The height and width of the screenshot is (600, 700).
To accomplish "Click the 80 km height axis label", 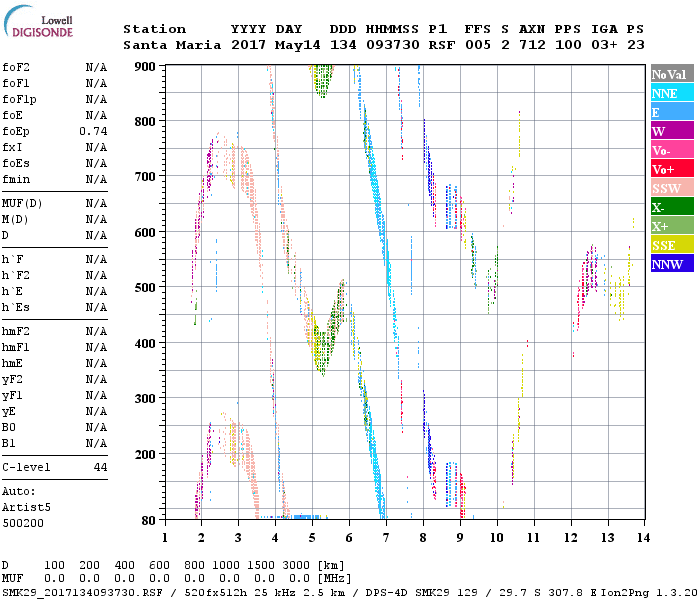I will (x=148, y=521).
